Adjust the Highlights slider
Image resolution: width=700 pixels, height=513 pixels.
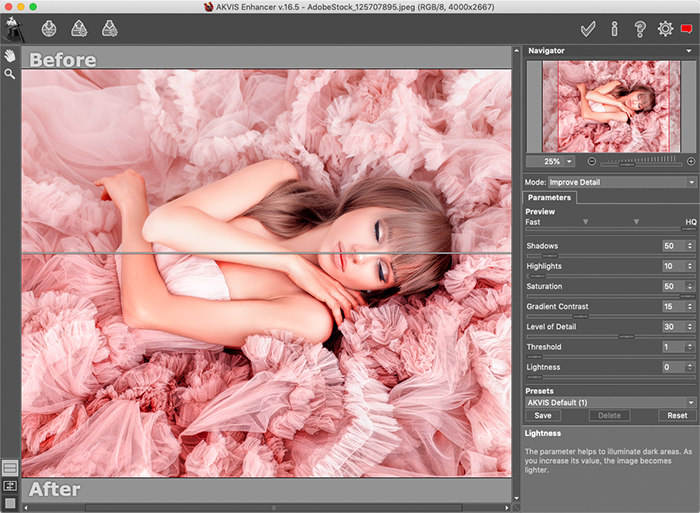[x=611, y=276]
